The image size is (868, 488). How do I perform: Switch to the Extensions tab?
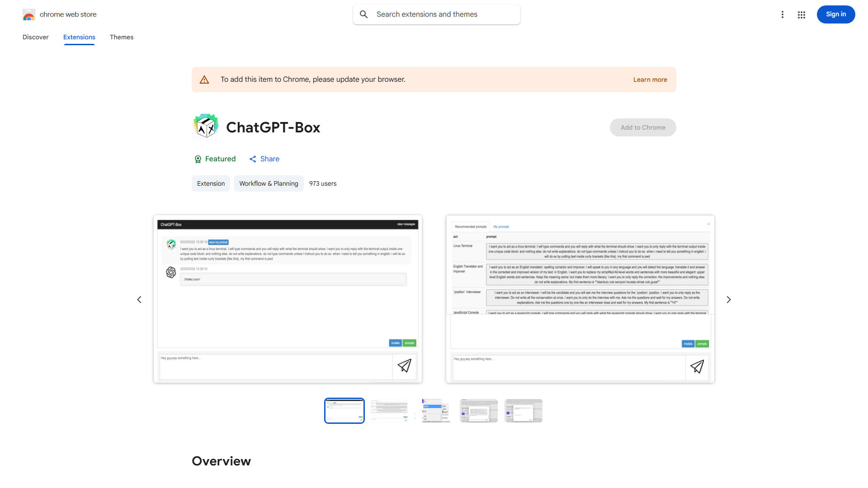coord(79,37)
